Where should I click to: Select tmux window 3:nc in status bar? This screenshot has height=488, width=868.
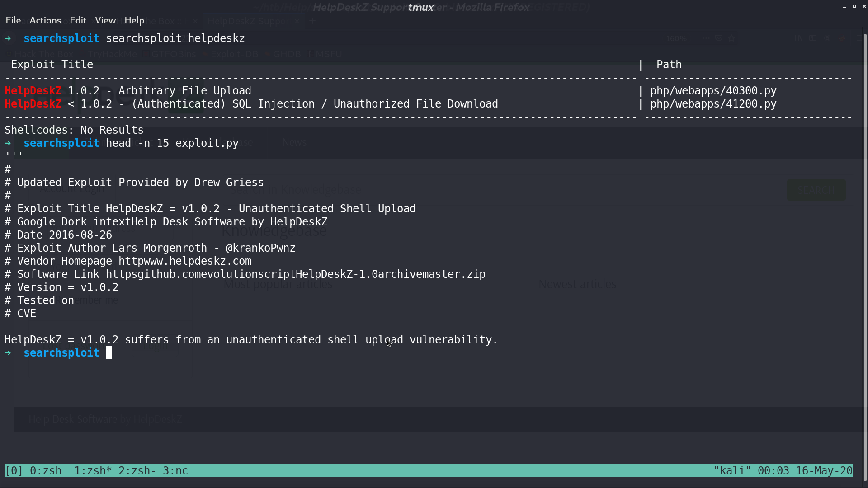[175, 471]
